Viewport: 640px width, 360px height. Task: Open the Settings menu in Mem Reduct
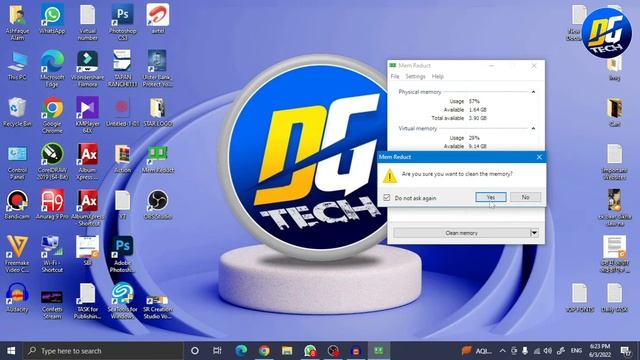pos(415,76)
